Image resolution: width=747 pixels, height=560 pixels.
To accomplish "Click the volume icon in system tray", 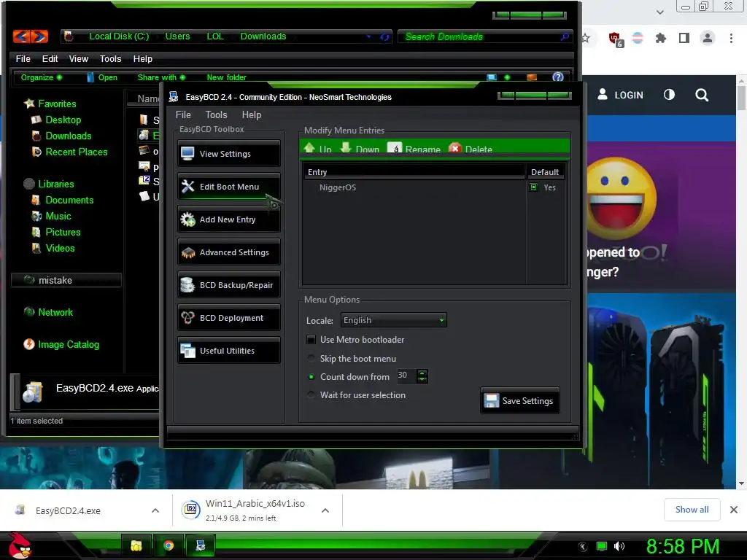I will 619,546.
